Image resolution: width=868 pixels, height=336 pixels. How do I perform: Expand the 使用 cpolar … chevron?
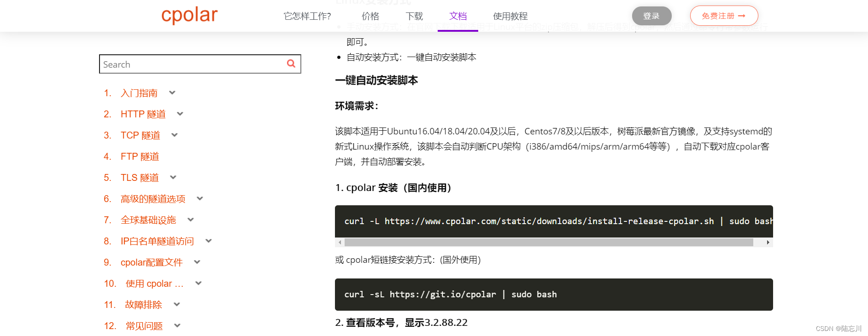(x=199, y=283)
